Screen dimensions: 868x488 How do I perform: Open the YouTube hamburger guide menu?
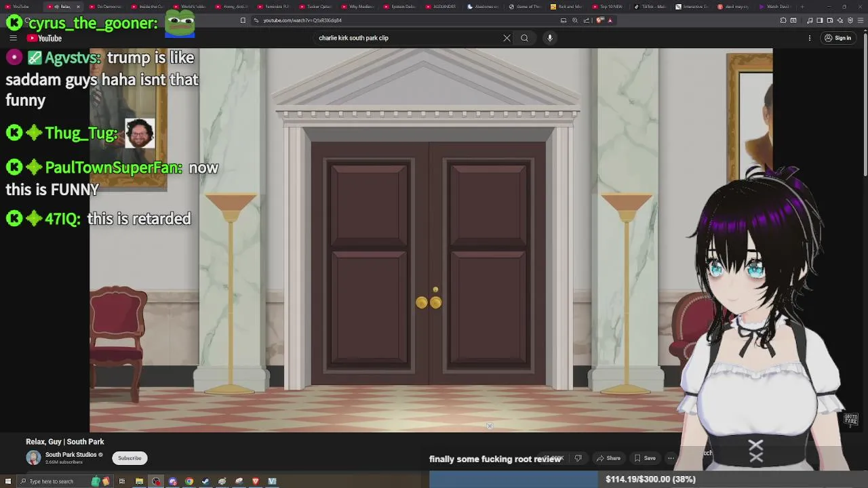click(13, 38)
